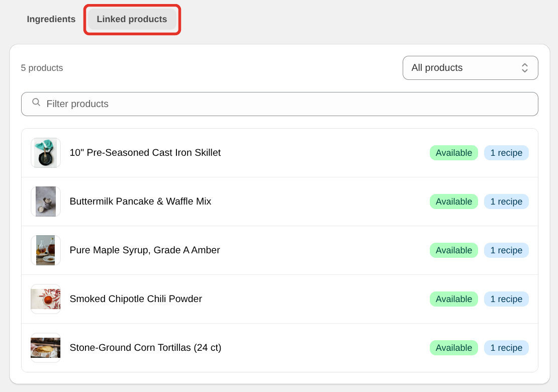Click Available badge for Pure Maple Syrup
The width and height of the screenshot is (558, 392).
454,250
